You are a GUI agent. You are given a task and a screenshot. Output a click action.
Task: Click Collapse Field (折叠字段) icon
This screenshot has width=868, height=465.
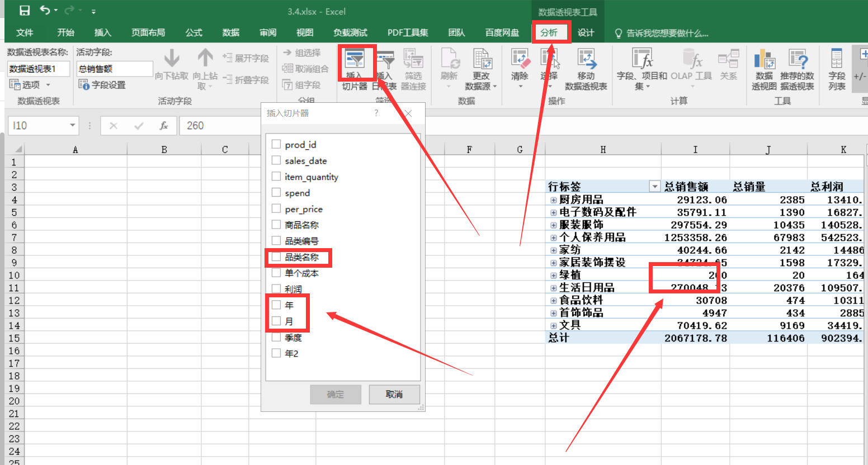pyautogui.click(x=228, y=79)
